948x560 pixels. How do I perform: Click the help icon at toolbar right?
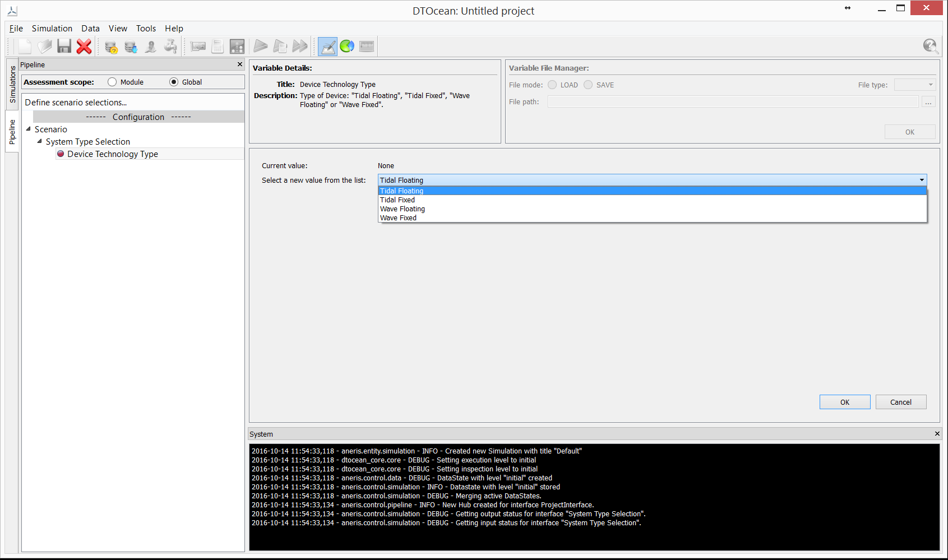click(930, 47)
